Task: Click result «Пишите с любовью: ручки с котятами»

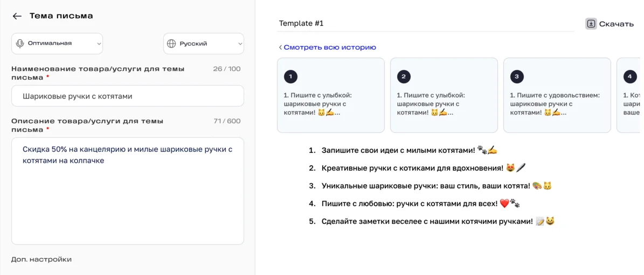Action: click(x=409, y=203)
